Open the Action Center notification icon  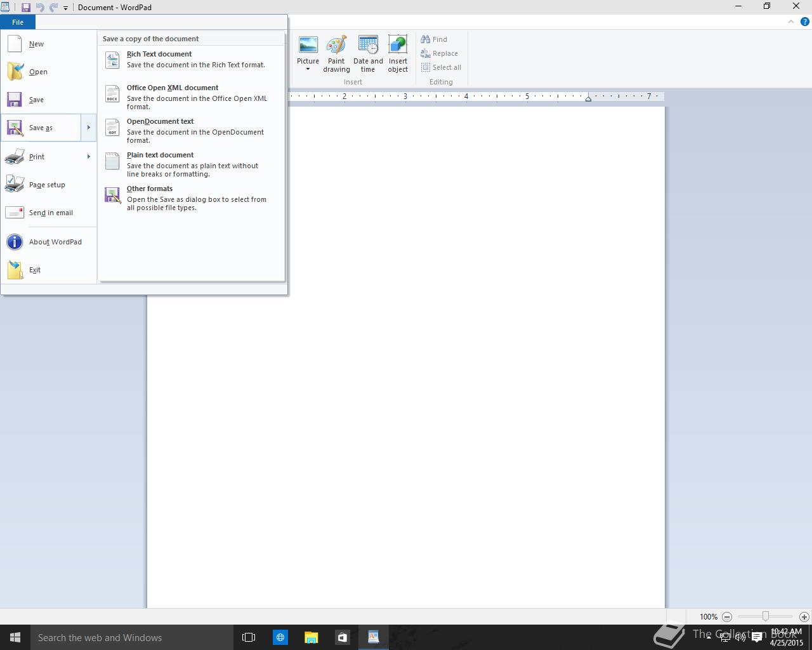point(757,638)
